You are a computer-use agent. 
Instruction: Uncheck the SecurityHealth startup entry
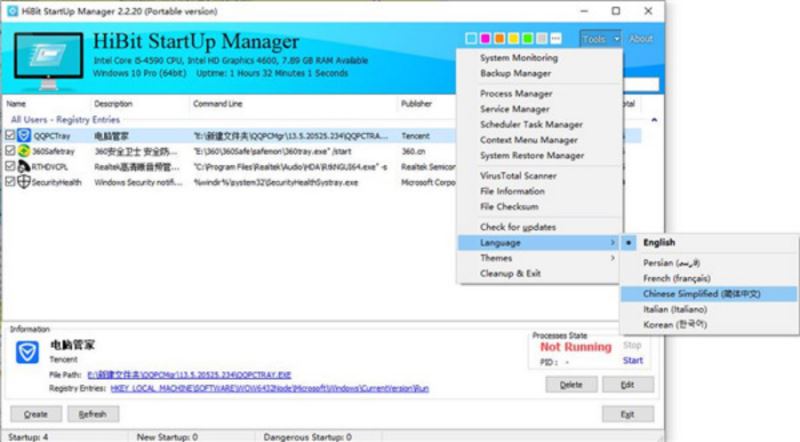coord(10,182)
